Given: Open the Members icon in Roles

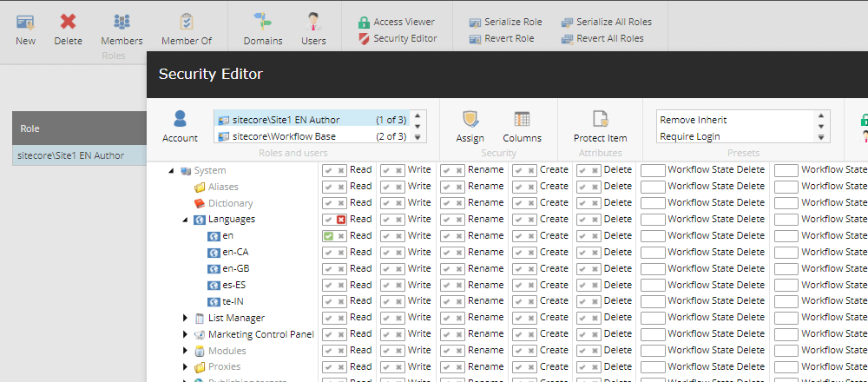Looking at the screenshot, I should [122, 23].
